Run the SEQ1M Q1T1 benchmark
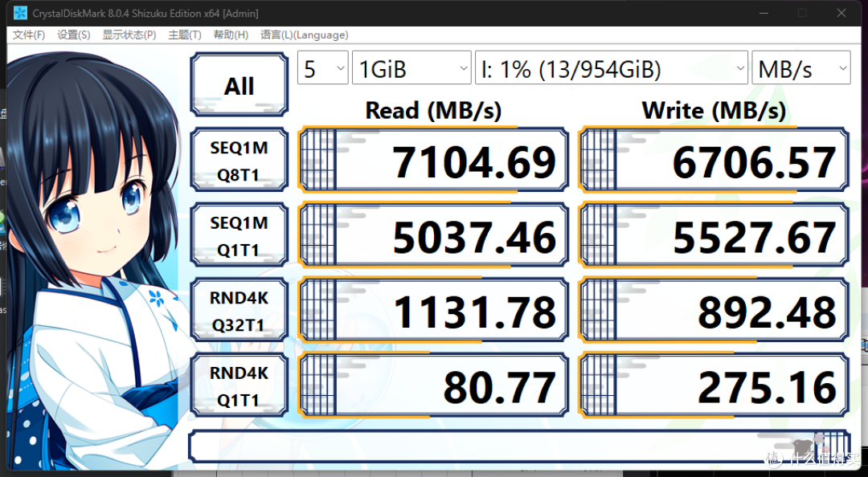 coord(239,236)
